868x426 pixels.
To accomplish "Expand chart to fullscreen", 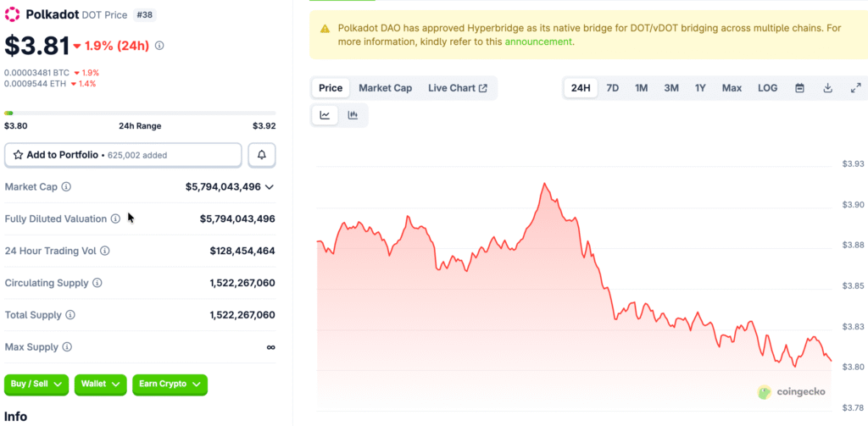I will tap(855, 88).
